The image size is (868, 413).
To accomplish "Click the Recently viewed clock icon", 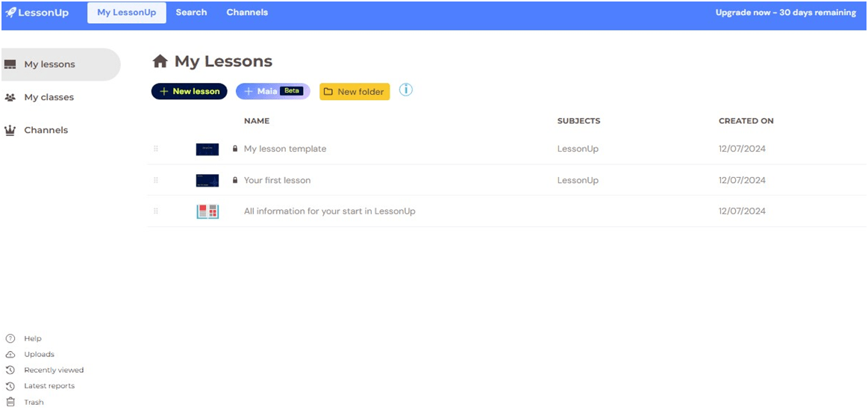I will pos(10,370).
